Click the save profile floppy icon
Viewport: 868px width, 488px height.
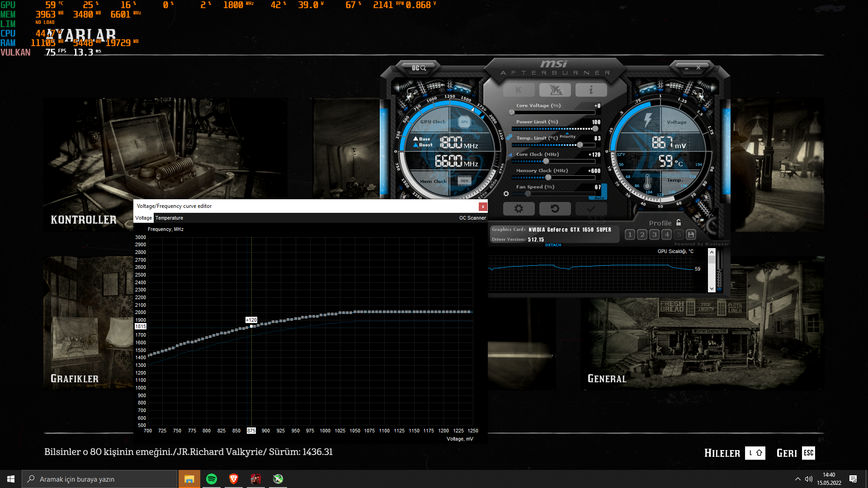click(x=691, y=235)
